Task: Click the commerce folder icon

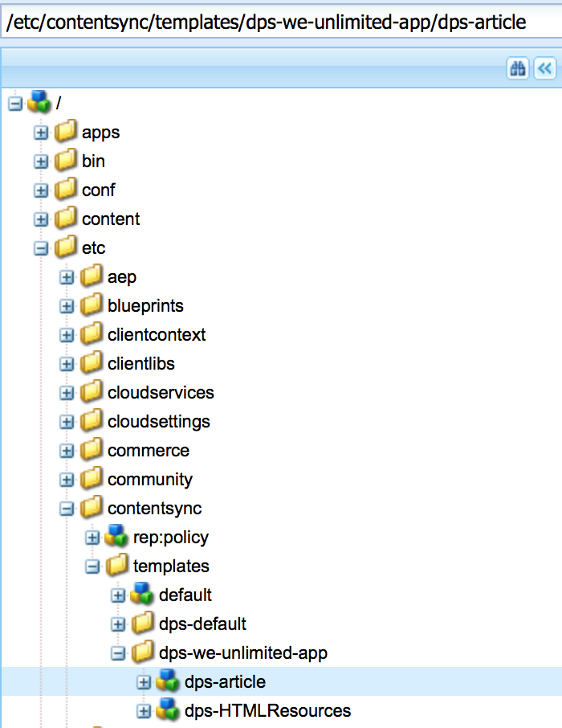Action: coord(91,449)
